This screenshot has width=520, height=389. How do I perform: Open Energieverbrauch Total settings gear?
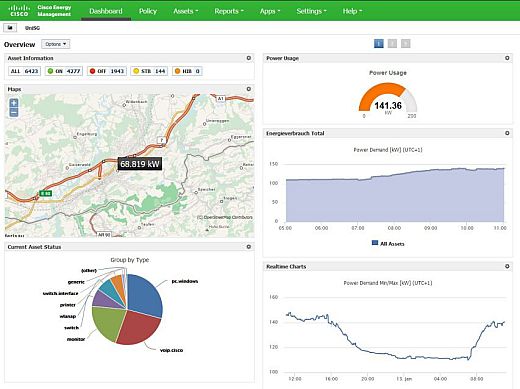pos(507,133)
